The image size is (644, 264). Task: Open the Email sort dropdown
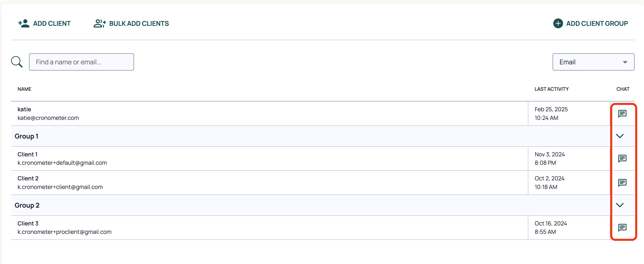coord(593,62)
